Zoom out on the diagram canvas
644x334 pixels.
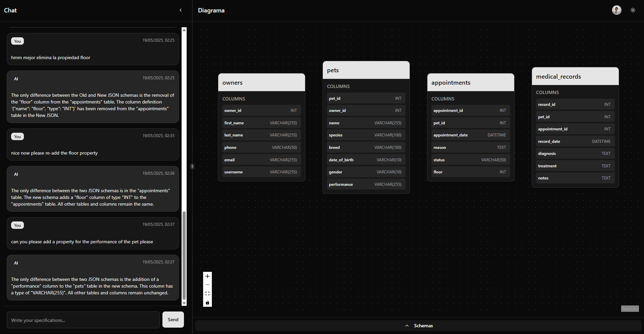(207, 285)
